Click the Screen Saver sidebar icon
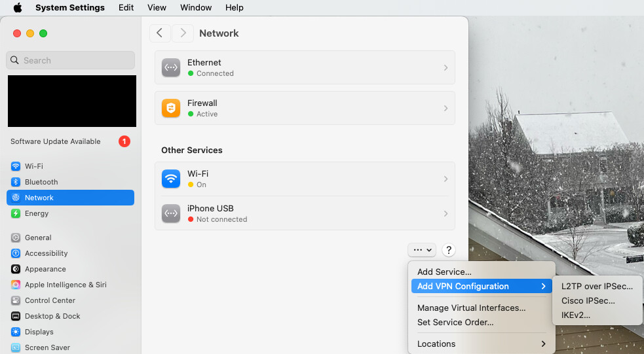 pyautogui.click(x=16, y=347)
